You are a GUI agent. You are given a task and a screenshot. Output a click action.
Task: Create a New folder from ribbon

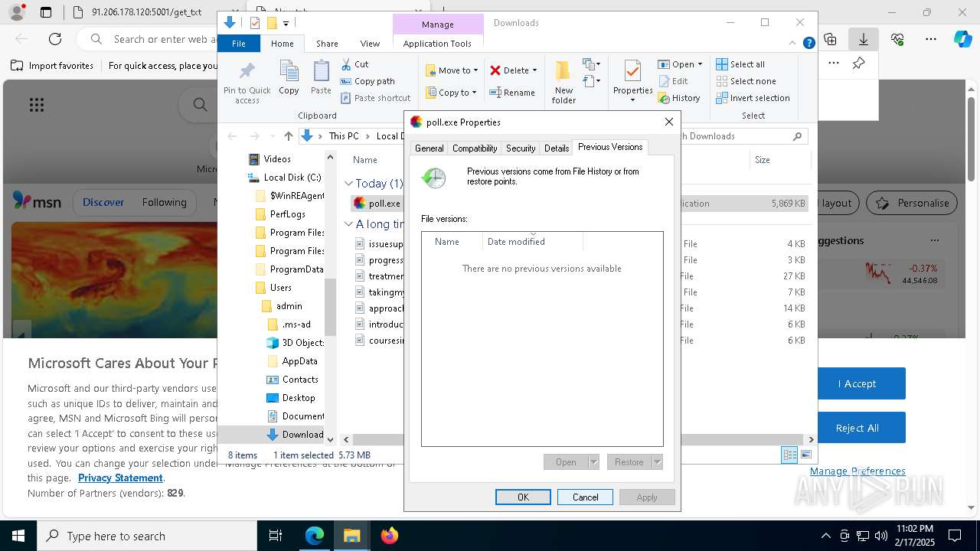click(x=563, y=82)
